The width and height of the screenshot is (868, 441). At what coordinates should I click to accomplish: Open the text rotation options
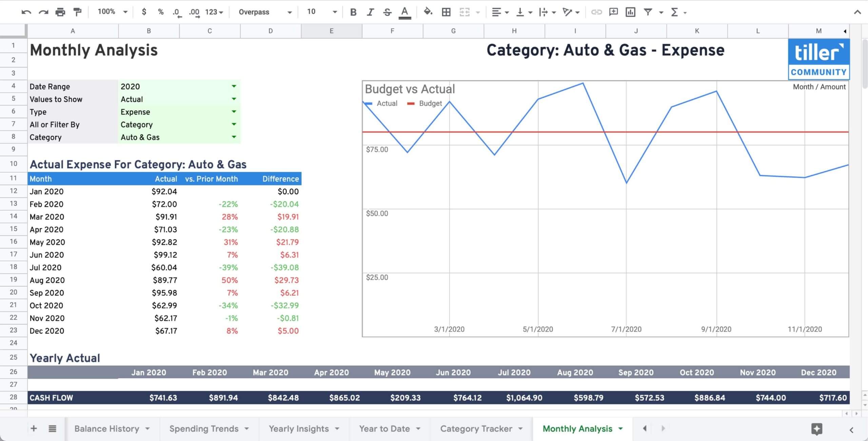click(571, 12)
